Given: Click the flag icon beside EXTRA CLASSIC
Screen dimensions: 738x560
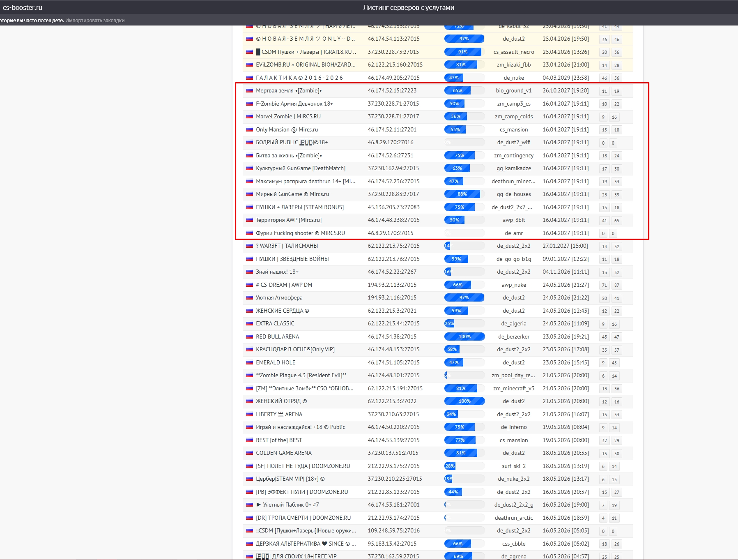Looking at the screenshot, I should [249, 324].
